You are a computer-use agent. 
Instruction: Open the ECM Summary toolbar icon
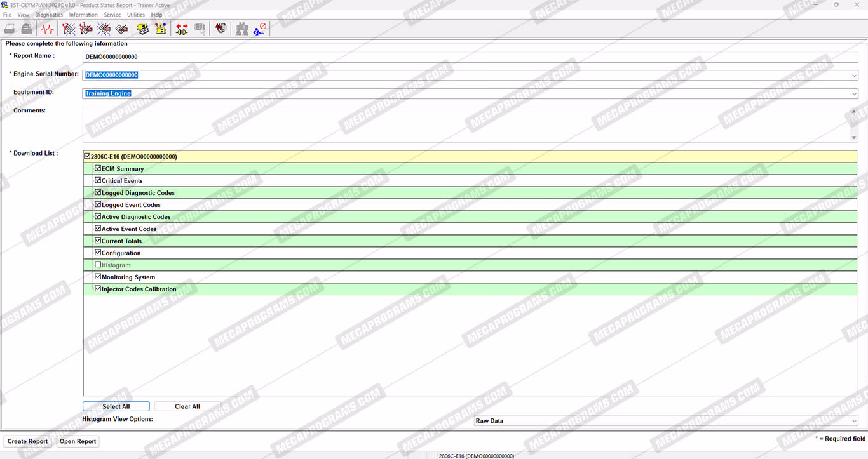(x=143, y=29)
